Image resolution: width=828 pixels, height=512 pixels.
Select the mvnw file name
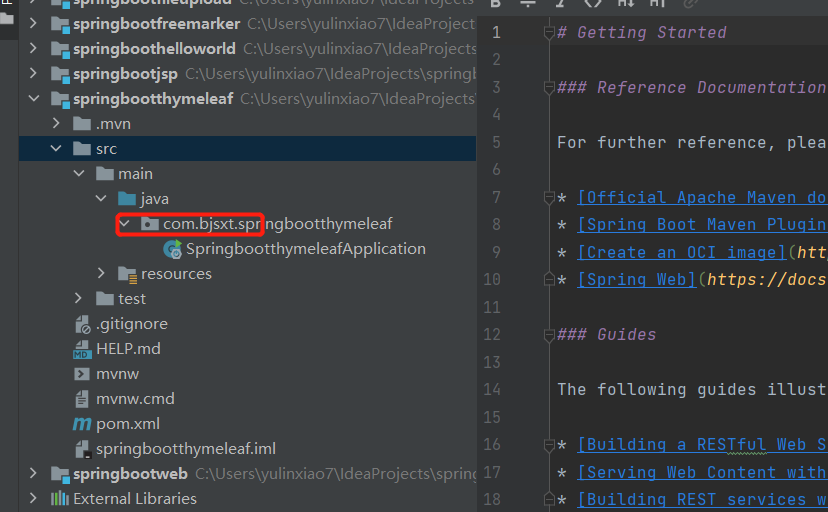(117, 374)
